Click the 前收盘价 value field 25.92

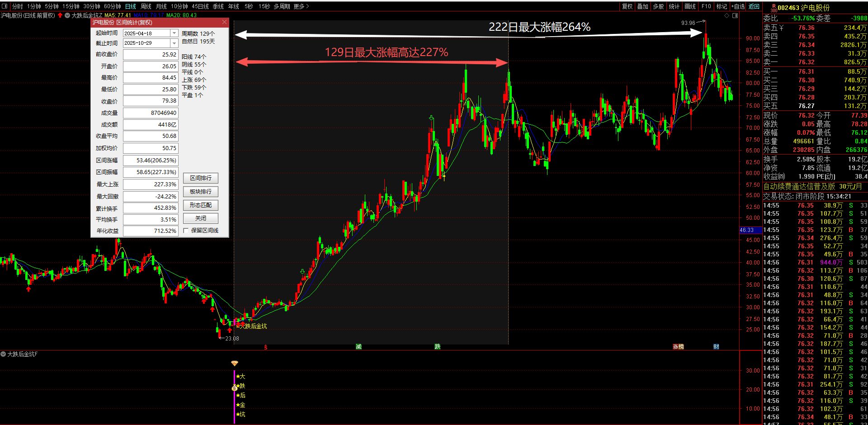tap(151, 55)
